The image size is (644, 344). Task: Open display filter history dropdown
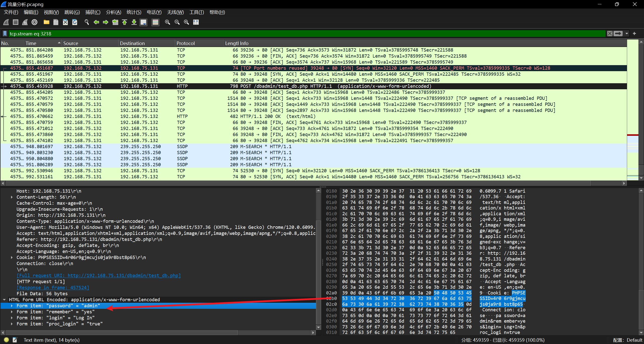coord(627,34)
